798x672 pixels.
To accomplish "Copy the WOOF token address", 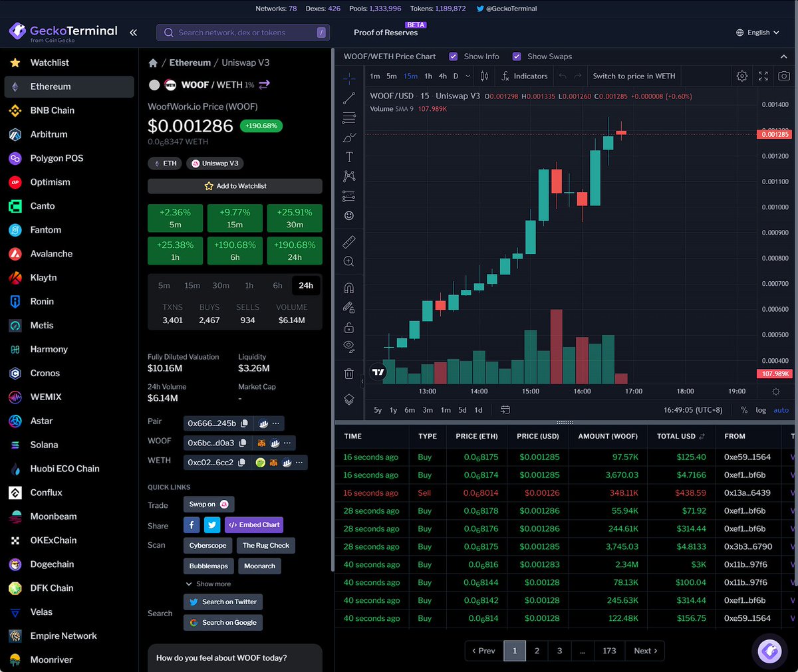I will point(243,443).
